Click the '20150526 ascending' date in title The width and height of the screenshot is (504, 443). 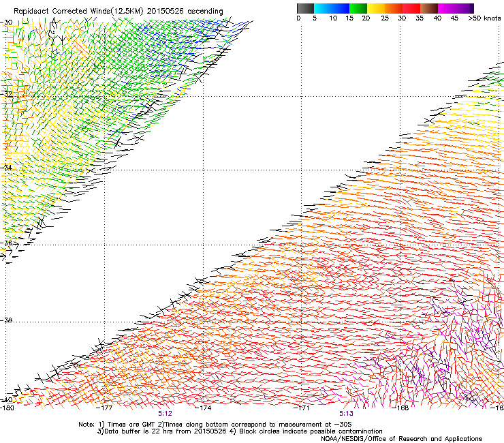pyautogui.click(x=185, y=12)
